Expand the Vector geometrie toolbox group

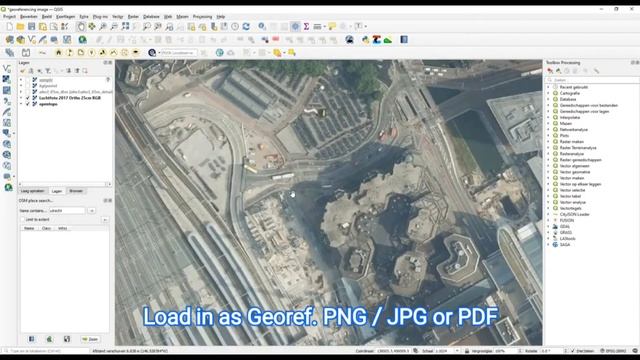coord(548,172)
